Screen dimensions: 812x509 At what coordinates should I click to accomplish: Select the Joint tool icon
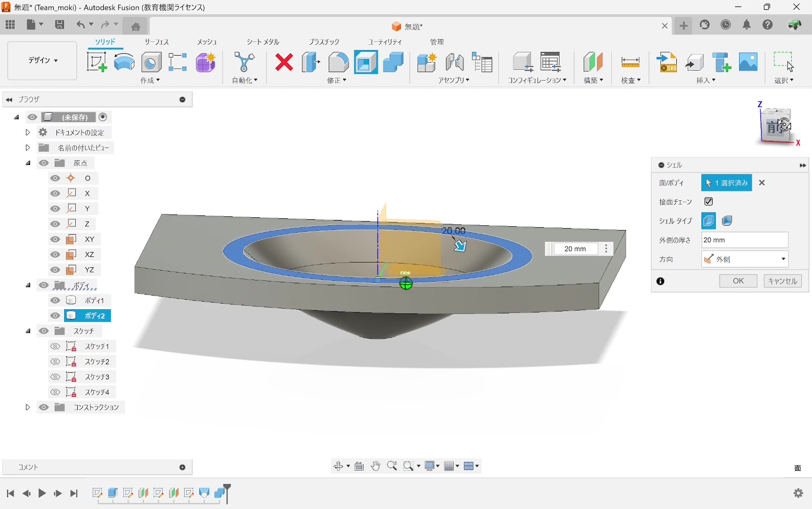coord(455,62)
